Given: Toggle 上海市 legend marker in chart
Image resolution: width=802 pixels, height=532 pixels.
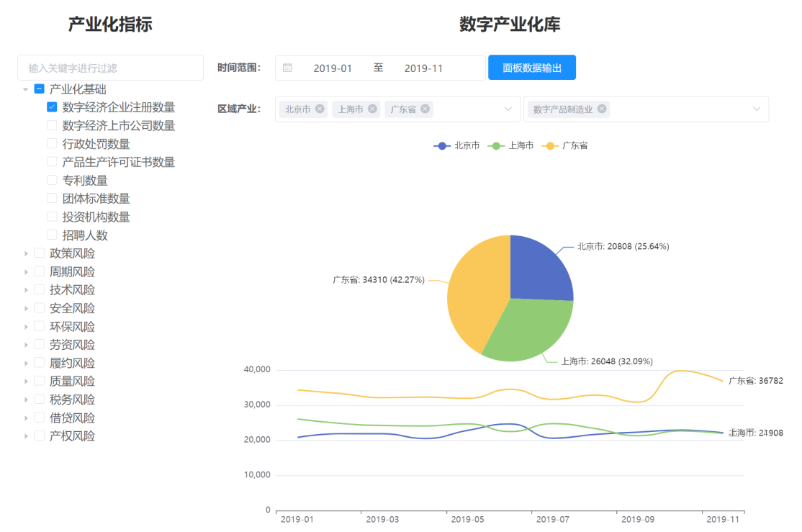Looking at the screenshot, I should tap(496, 145).
